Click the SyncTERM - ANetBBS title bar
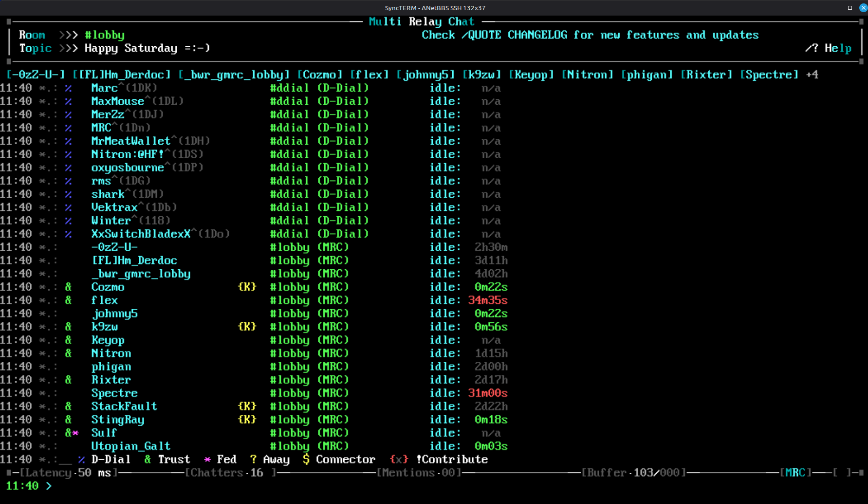This screenshot has width=868, height=504. tap(435, 8)
